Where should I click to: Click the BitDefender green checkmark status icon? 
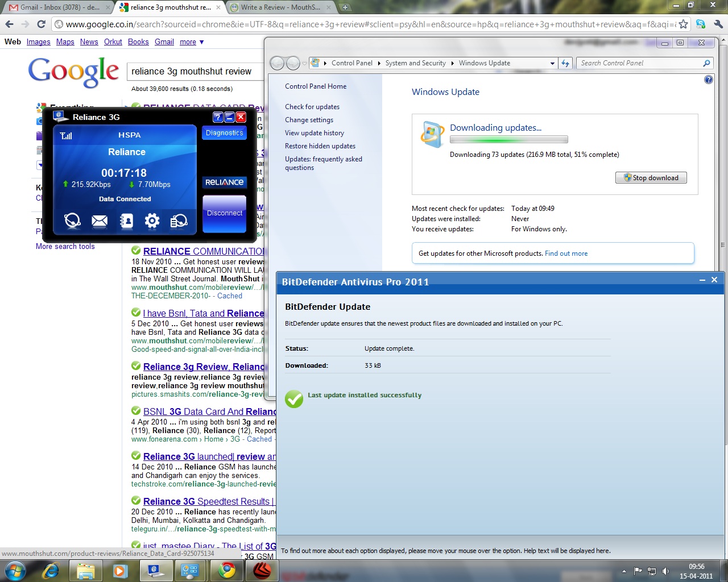click(x=294, y=399)
